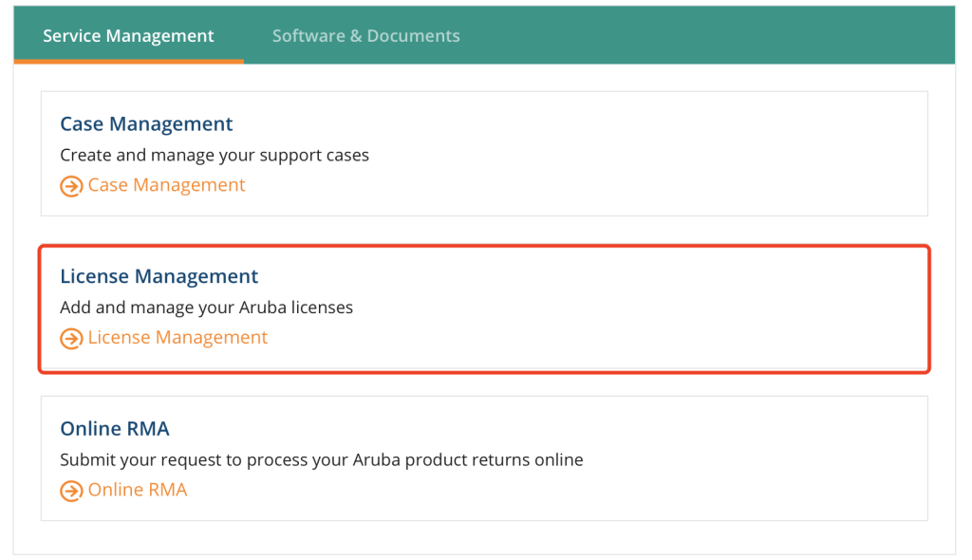
Task: Open the Software & Documents tab
Action: coord(365,36)
